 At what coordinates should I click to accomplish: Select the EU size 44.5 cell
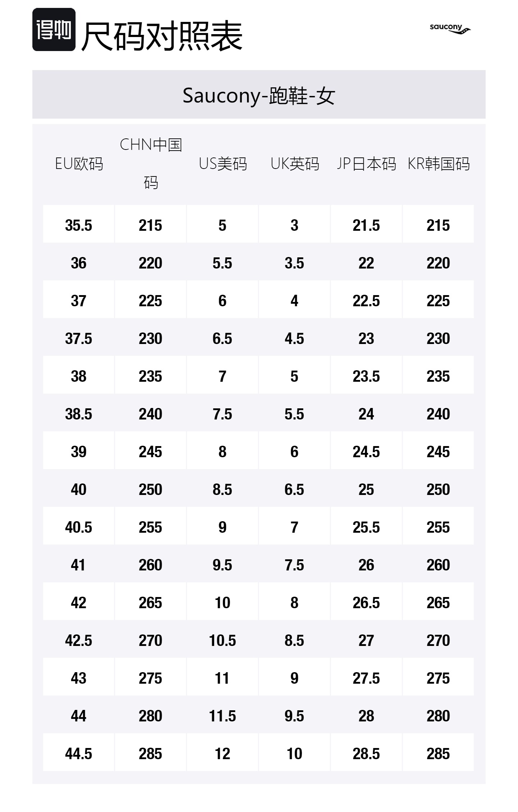tap(79, 754)
